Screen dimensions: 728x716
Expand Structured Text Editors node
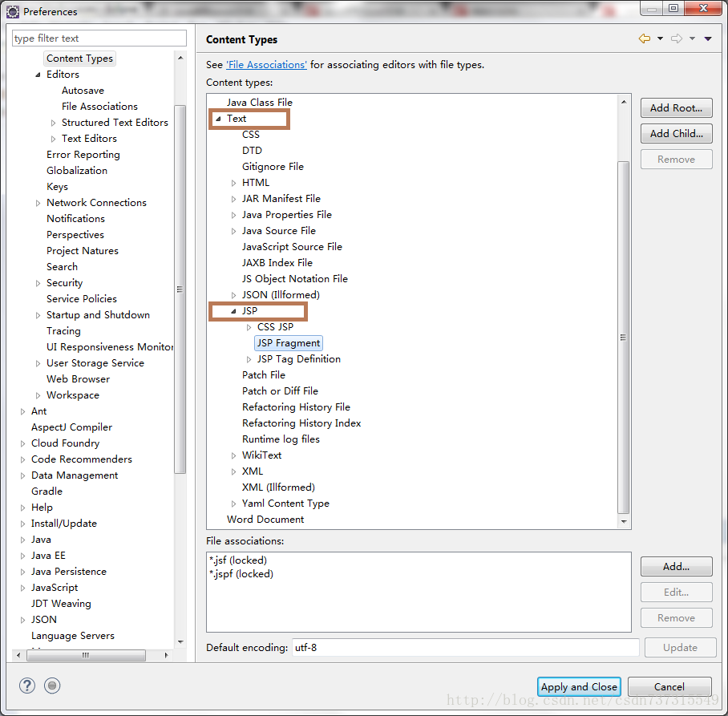54,123
